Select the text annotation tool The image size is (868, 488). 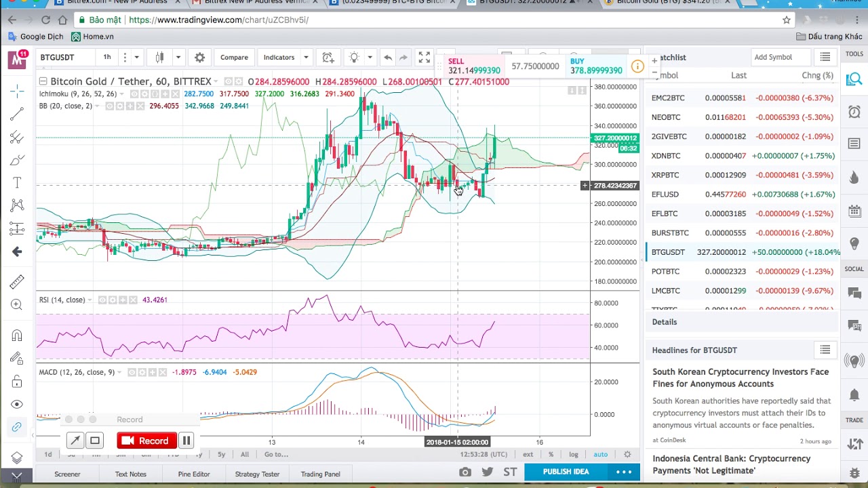click(x=18, y=183)
